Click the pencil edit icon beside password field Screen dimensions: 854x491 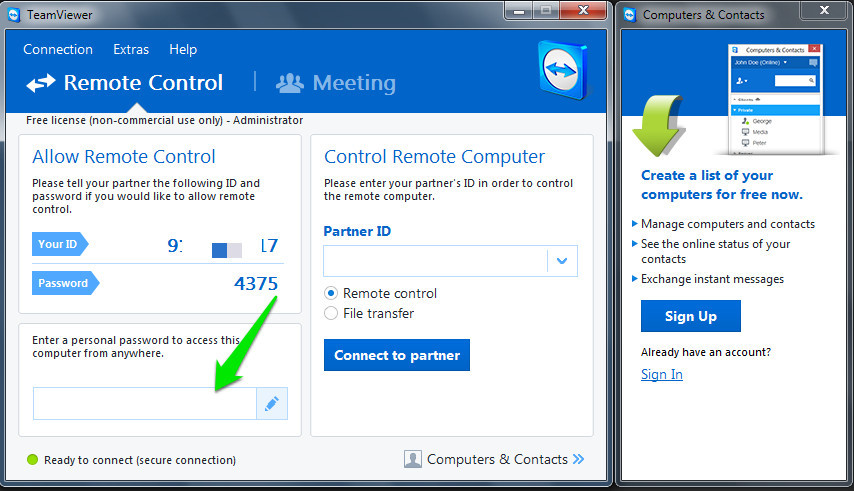(x=272, y=404)
